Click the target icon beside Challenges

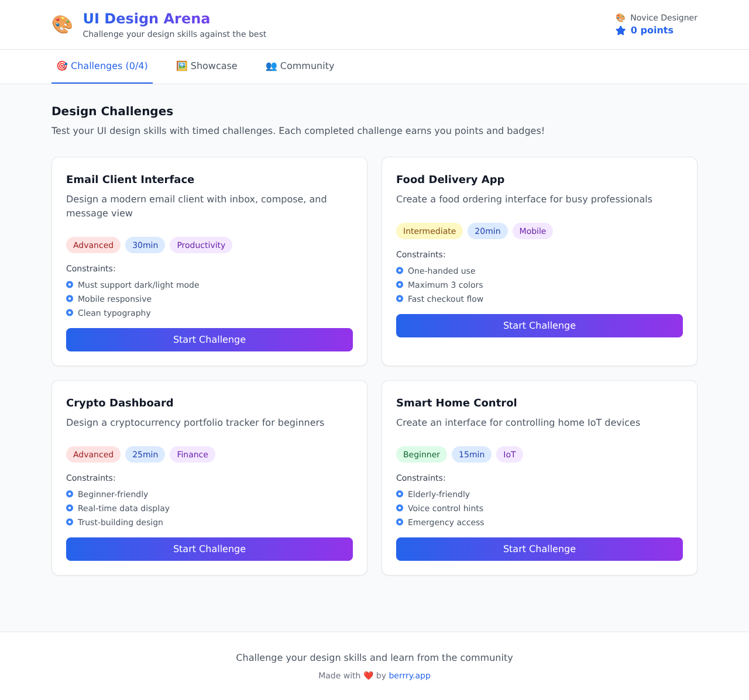(x=61, y=66)
